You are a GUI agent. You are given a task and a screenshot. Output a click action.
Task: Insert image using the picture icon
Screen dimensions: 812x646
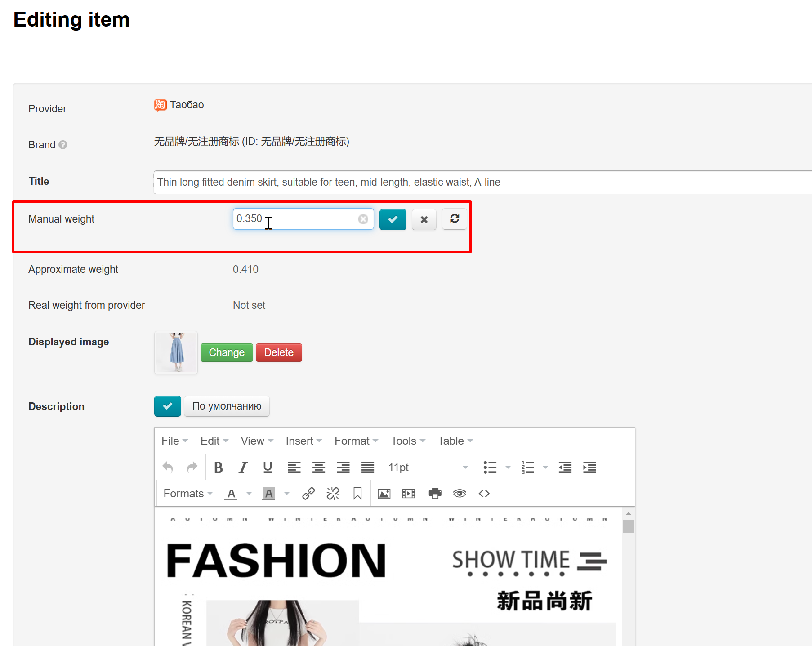pyautogui.click(x=384, y=494)
